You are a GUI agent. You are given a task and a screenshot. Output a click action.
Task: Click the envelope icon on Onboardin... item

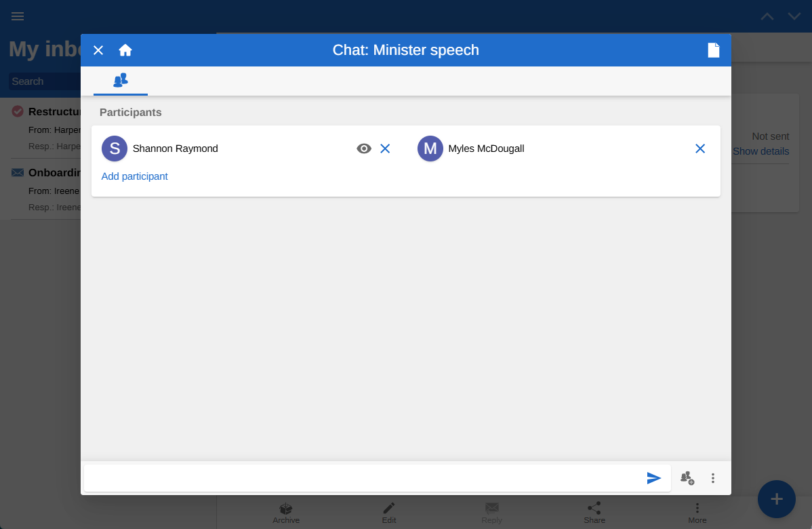18,172
